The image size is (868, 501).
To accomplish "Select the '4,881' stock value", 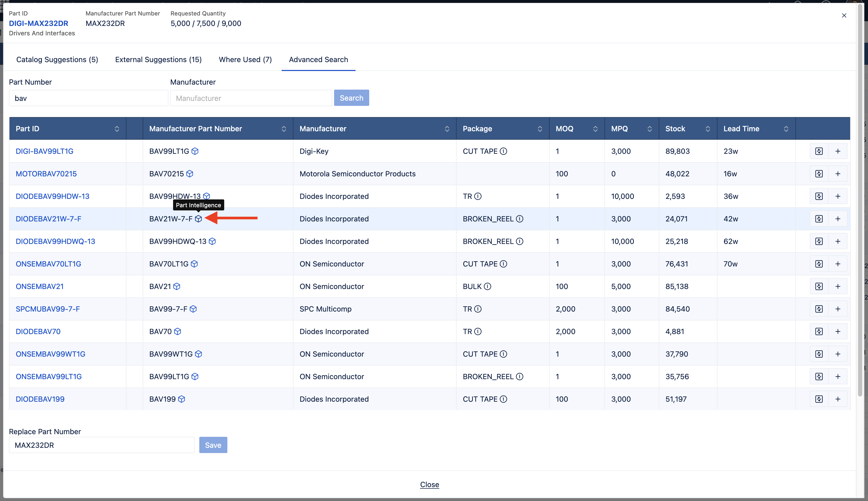I will click(674, 331).
